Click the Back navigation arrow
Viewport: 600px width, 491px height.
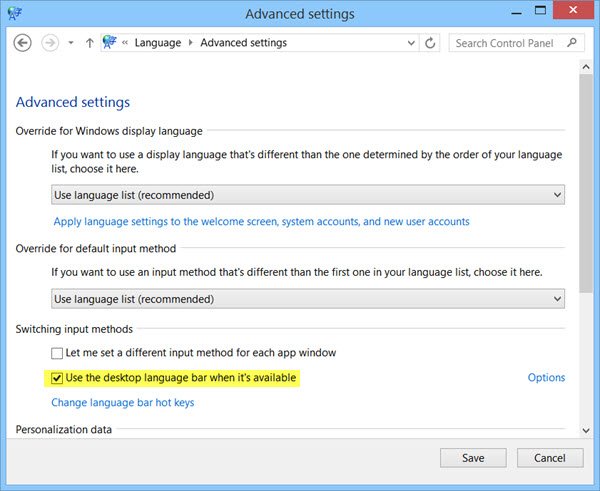[x=23, y=43]
